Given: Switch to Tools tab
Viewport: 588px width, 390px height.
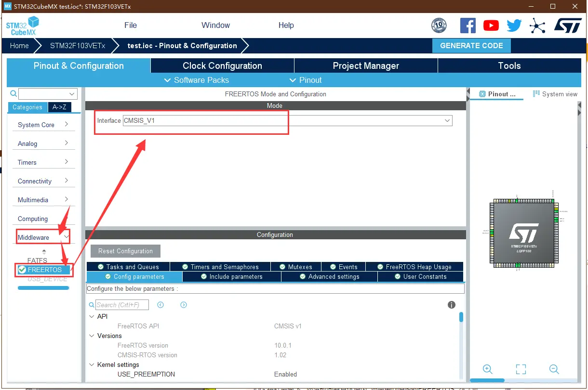Looking at the screenshot, I should click(x=509, y=66).
